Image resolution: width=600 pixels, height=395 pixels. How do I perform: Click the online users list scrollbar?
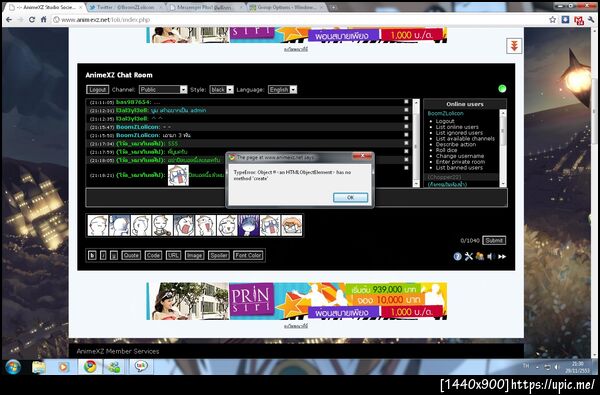click(503, 148)
